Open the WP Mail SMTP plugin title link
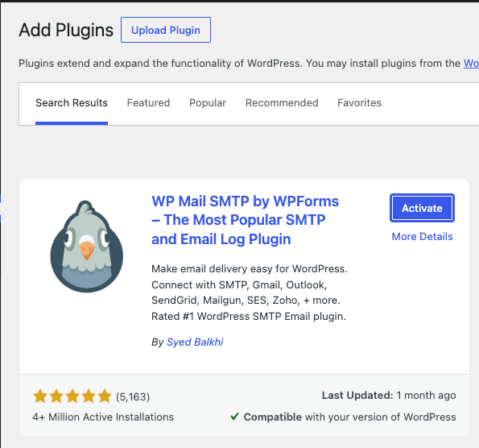 pos(245,220)
